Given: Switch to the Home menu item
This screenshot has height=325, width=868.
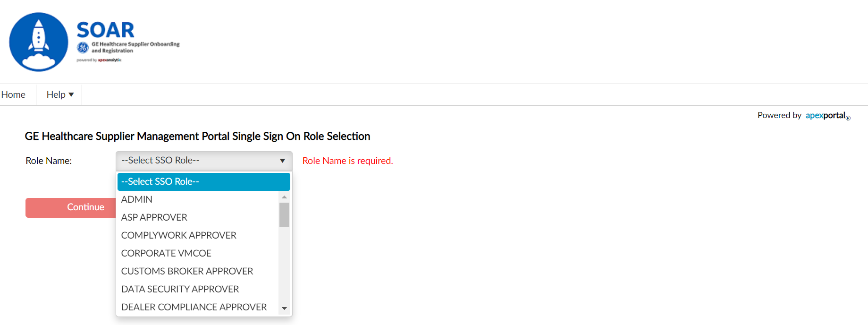Looking at the screenshot, I should tap(13, 94).
